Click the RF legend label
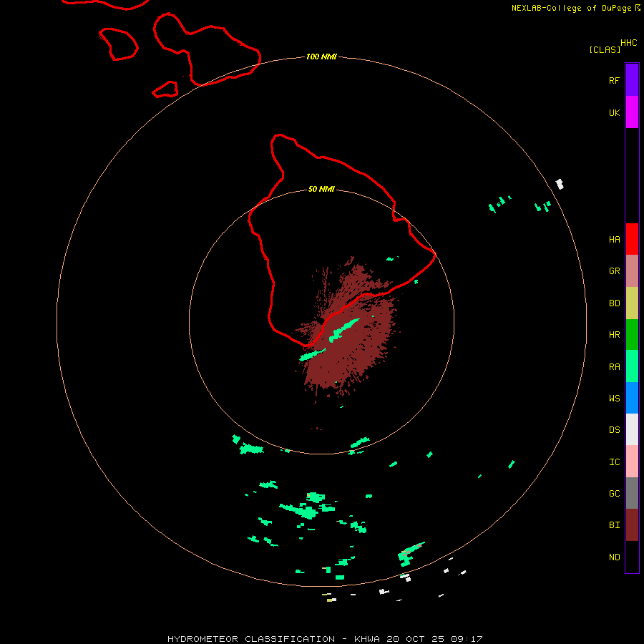This screenshot has height=644, width=644. click(614, 80)
